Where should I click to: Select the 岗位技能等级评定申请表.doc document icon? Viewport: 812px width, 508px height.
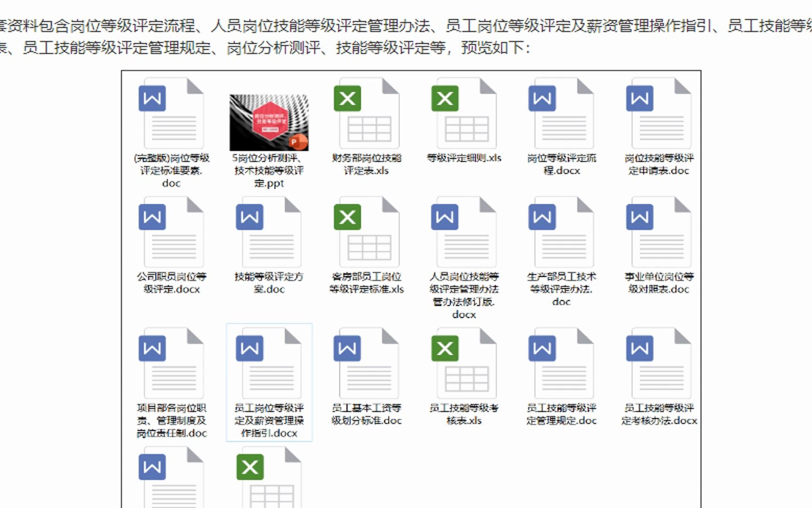659,113
